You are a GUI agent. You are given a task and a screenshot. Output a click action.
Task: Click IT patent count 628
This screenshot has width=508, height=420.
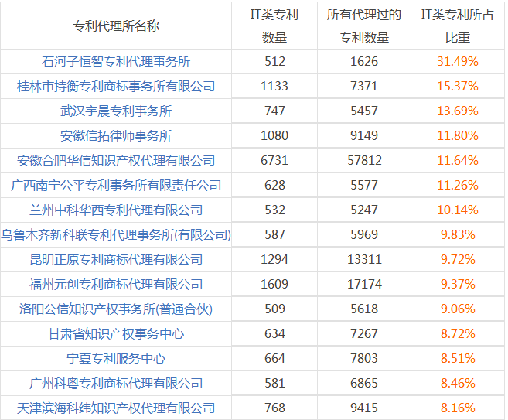click(x=274, y=185)
